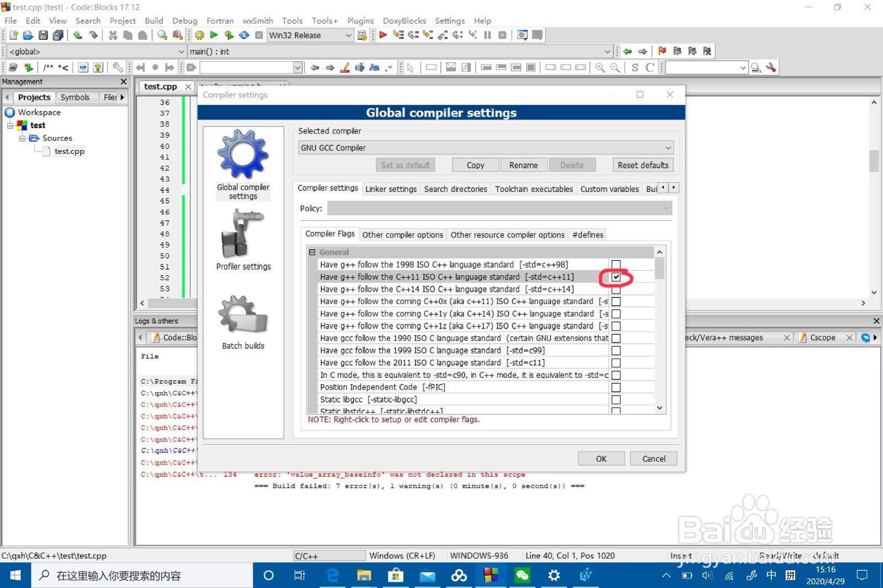Open Find with the magnifier icon
883x588 pixels.
[x=162, y=35]
